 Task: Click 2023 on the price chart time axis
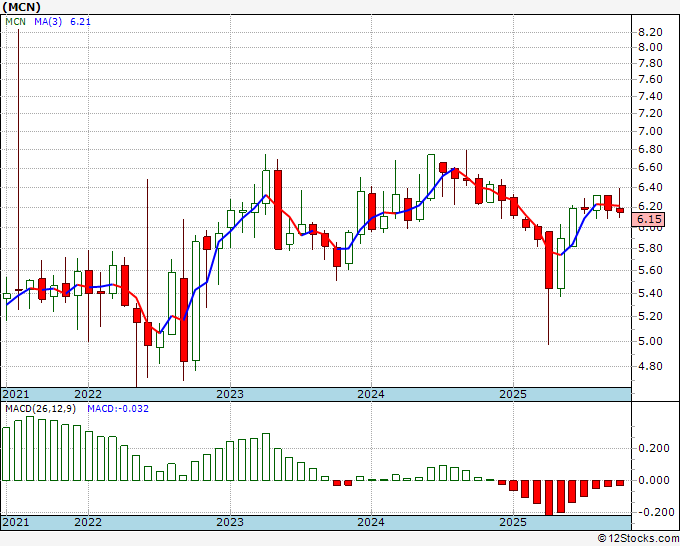230,394
